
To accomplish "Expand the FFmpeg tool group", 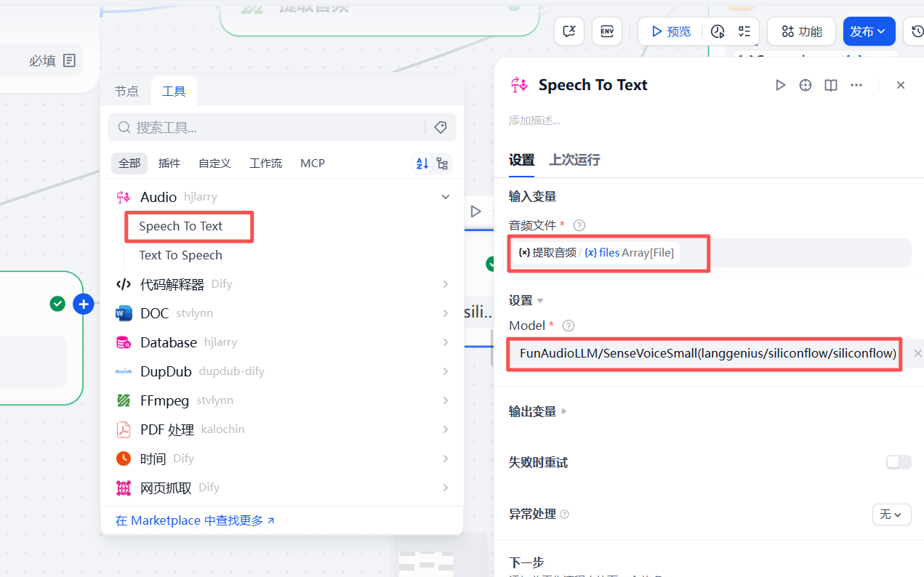I will point(446,400).
